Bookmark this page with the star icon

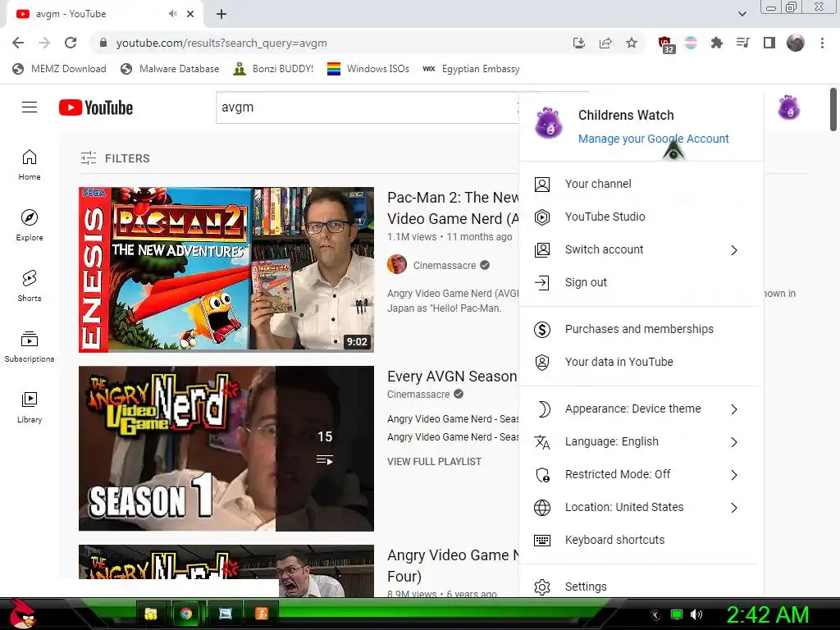pos(632,43)
